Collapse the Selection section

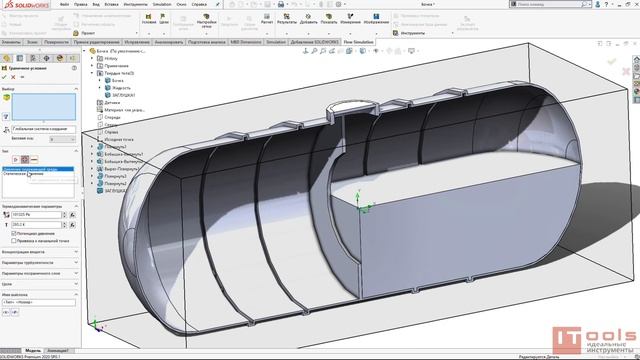[x=76, y=89]
